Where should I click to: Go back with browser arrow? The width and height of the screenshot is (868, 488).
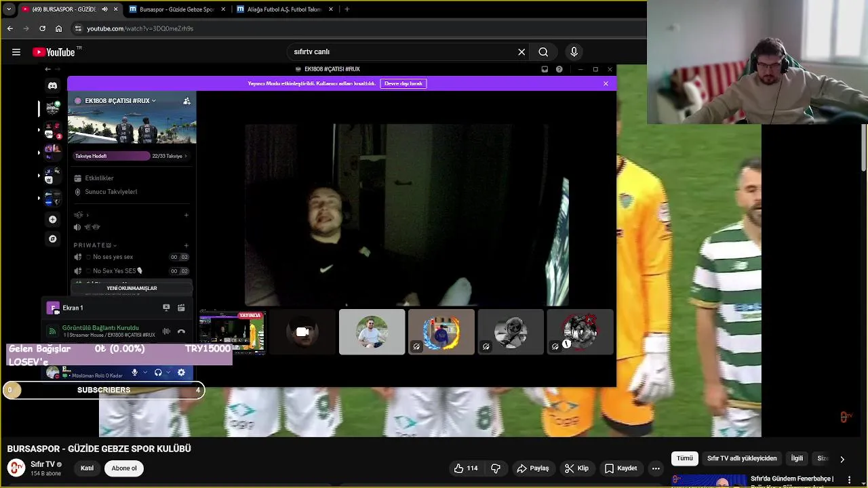tap(9, 28)
